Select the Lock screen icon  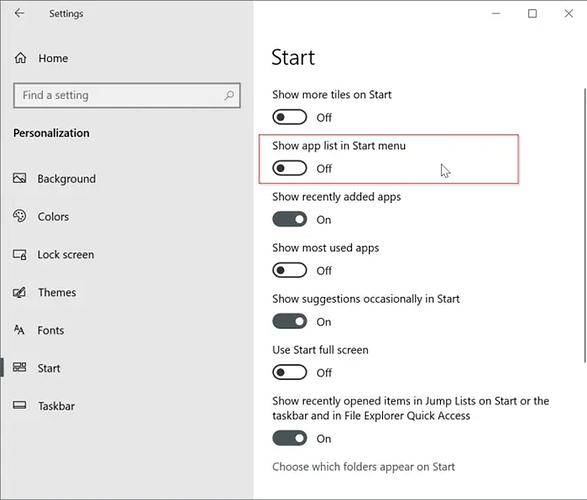click(x=19, y=254)
